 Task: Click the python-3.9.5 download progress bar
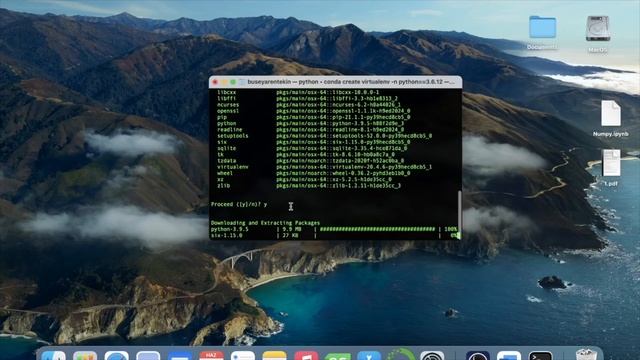pyautogui.click(x=378, y=229)
